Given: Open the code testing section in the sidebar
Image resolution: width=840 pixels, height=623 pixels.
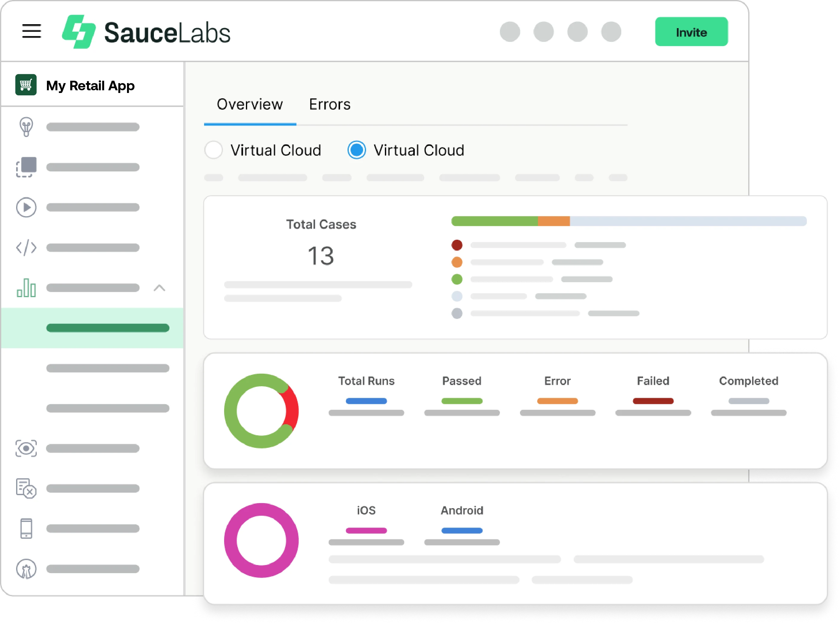Looking at the screenshot, I should [26, 248].
